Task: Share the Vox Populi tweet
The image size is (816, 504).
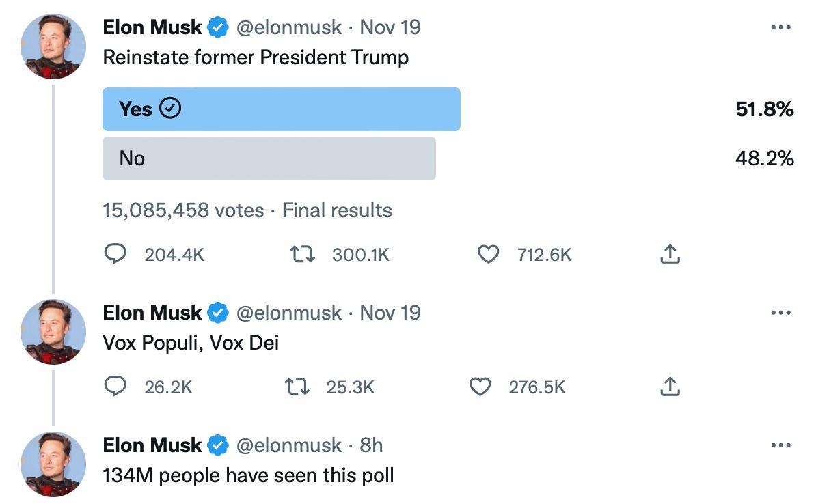Action: [x=670, y=387]
